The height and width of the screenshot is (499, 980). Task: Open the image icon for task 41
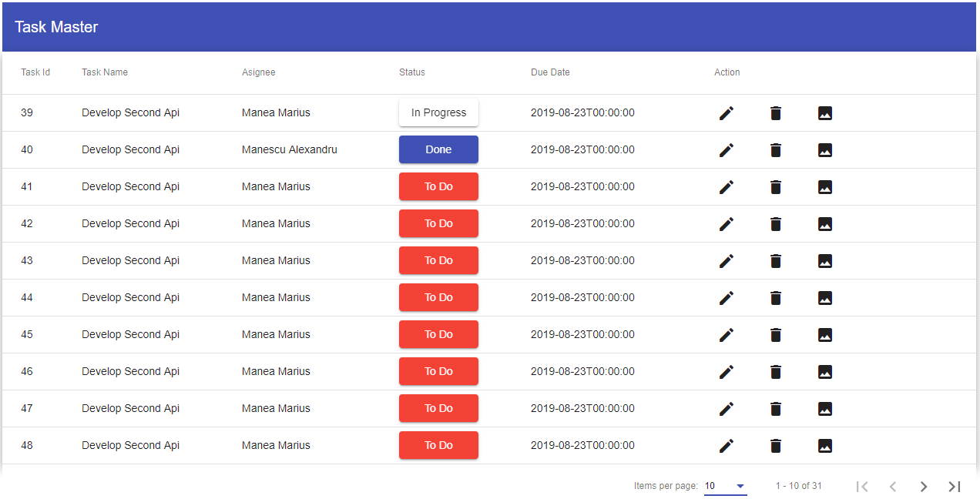coord(824,186)
